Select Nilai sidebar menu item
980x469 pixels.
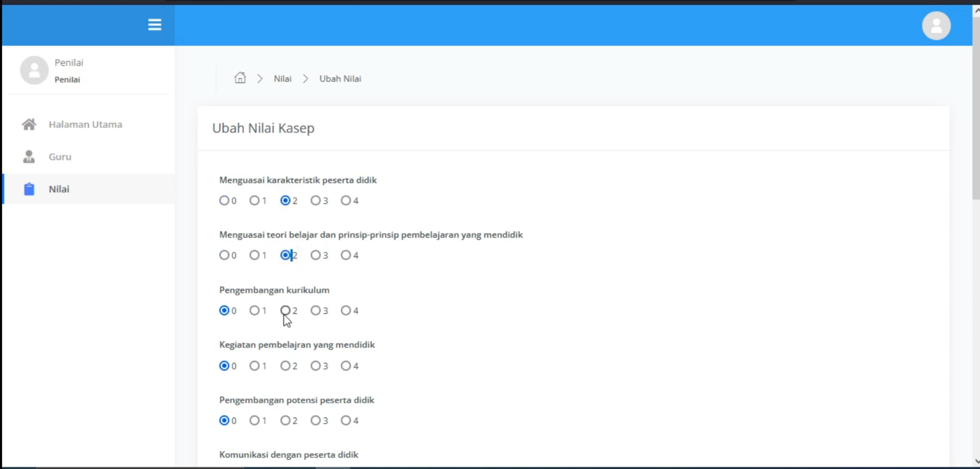pyautogui.click(x=89, y=189)
